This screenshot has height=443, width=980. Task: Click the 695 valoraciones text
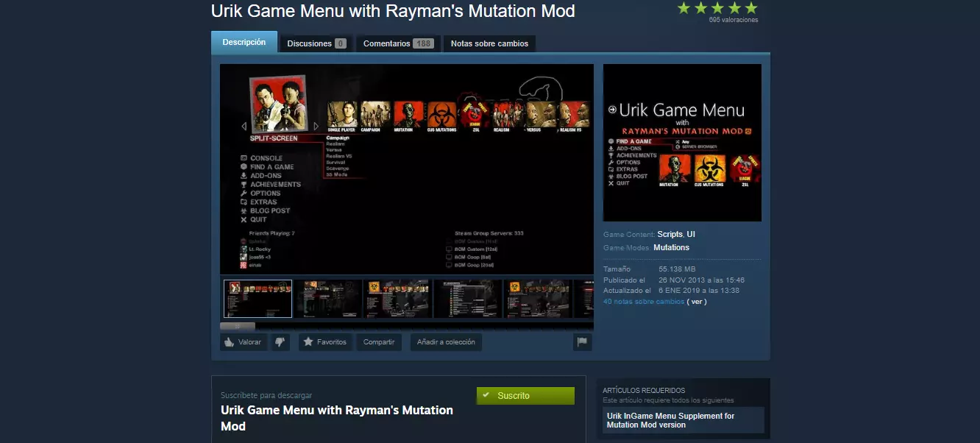click(734, 20)
